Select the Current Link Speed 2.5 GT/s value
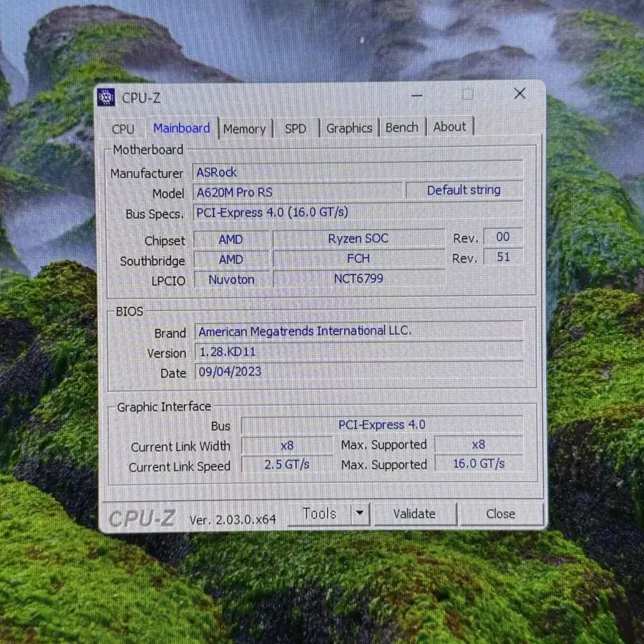The width and height of the screenshot is (644, 644). click(287, 464)
